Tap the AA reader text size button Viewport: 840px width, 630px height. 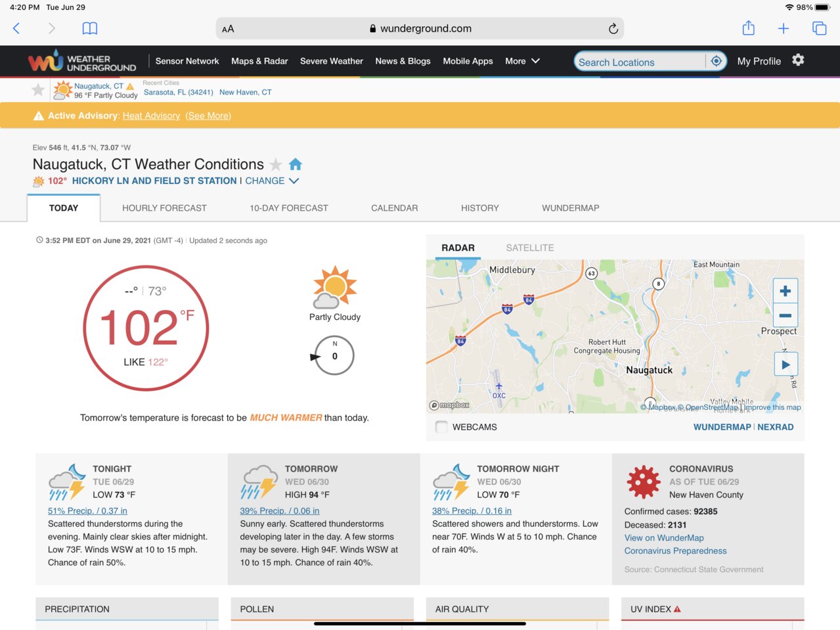click(x=228, y=29)
